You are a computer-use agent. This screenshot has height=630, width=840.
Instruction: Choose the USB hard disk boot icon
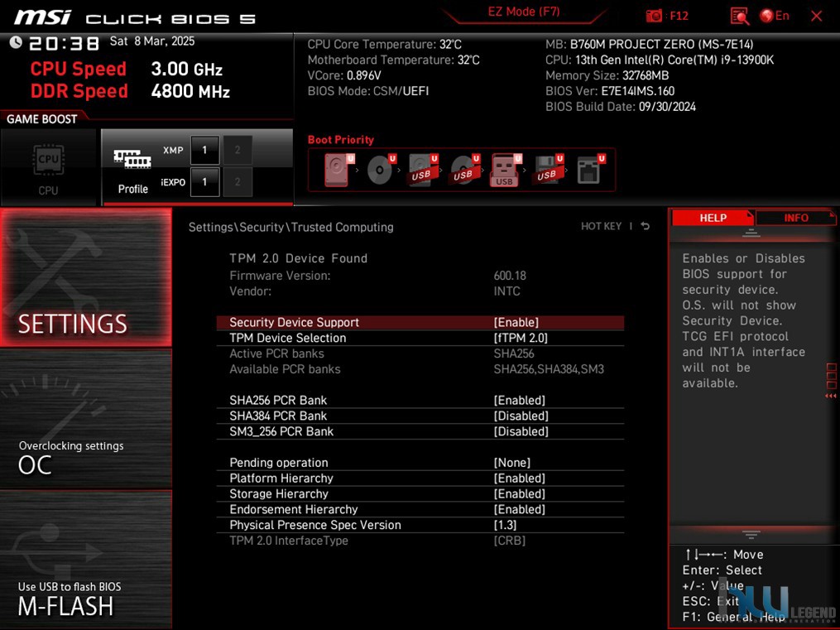click(423, 170)
